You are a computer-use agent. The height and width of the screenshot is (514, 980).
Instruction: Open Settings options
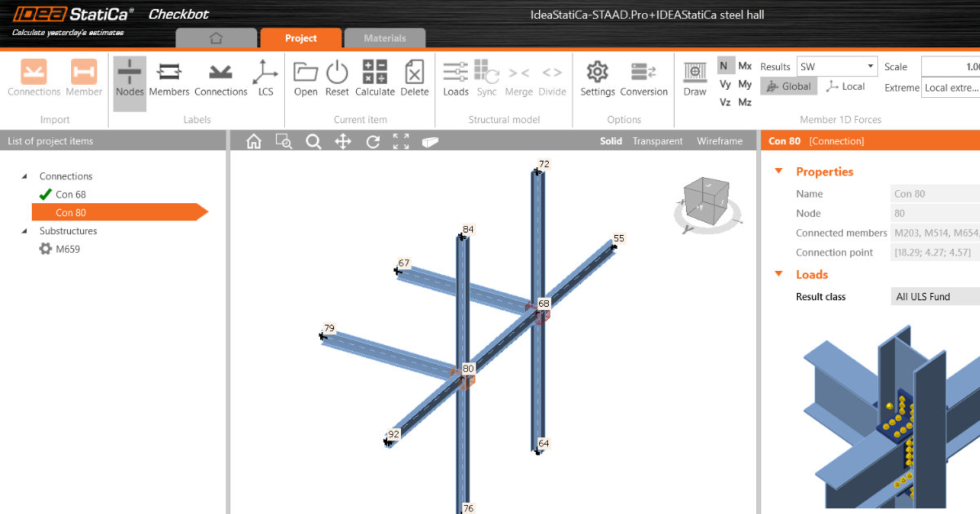598,78
